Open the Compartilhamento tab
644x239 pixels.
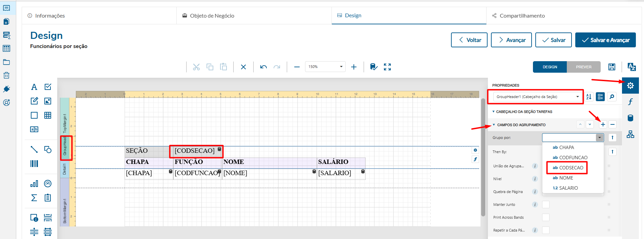(x=564, y=16)
